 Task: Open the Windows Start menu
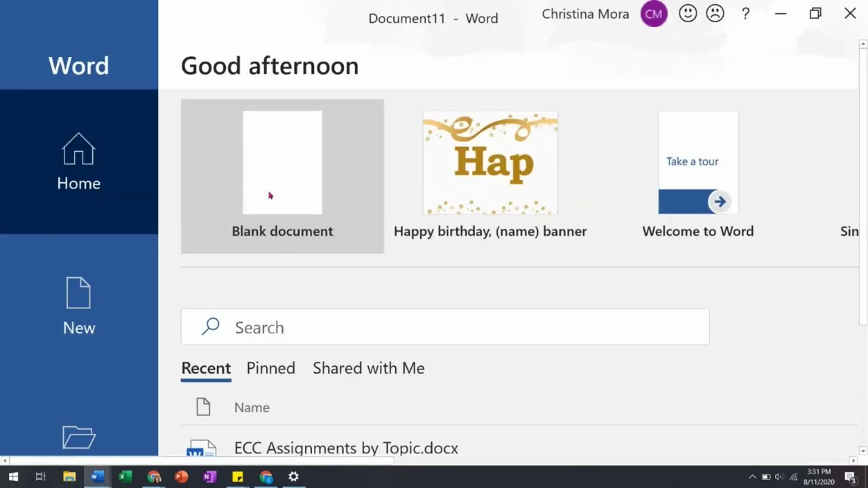tap(13, 476)
